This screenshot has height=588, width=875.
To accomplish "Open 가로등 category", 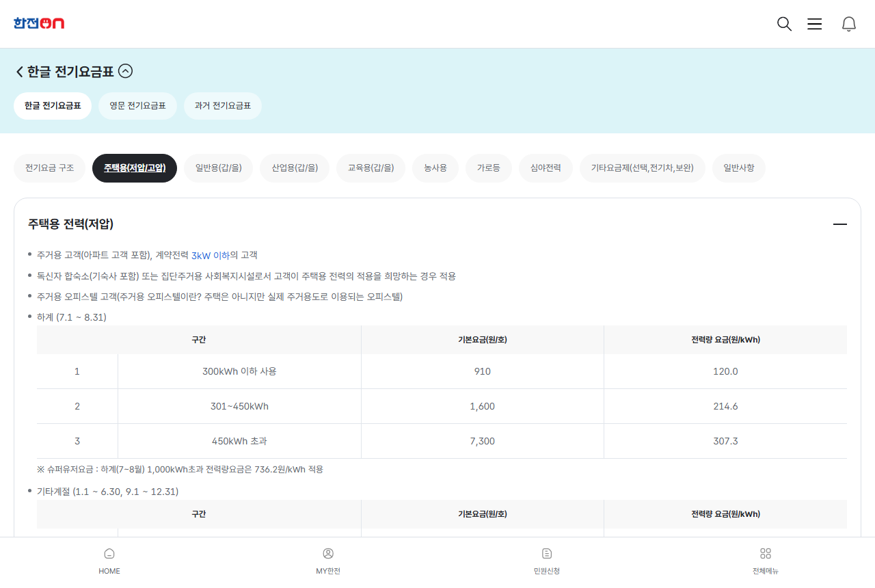I will tap(489, 168).
